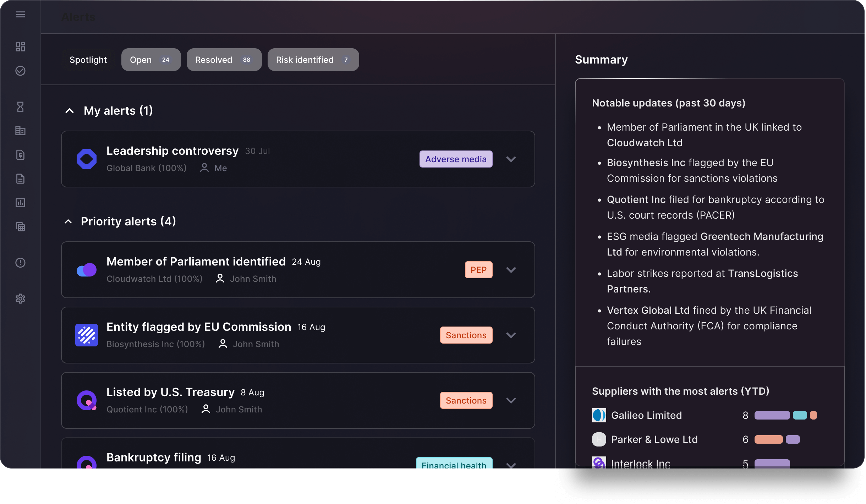
Task: Open the settings gear icon
Action: click(20, 298)
